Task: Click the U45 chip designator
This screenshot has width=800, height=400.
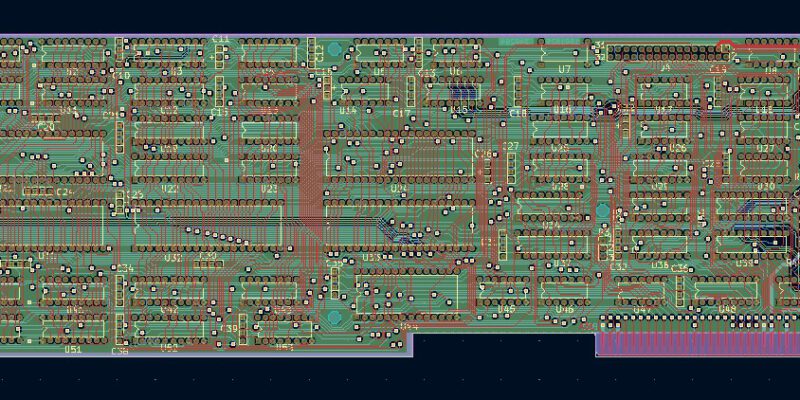Action: click(x=506, y=309)
